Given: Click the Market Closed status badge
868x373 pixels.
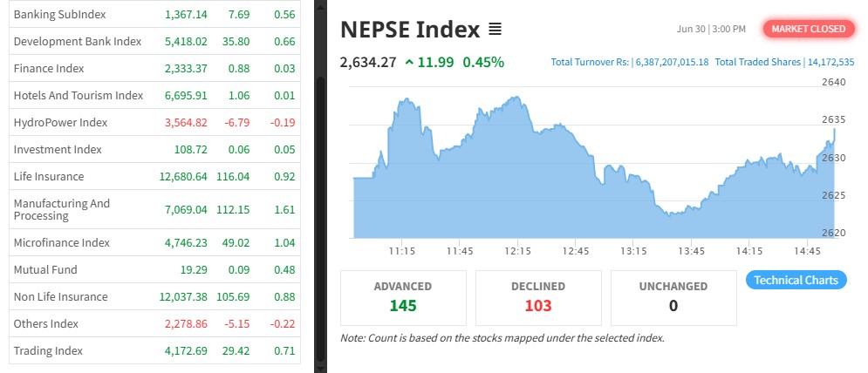Looking at the screenshot, I should 808,29.
